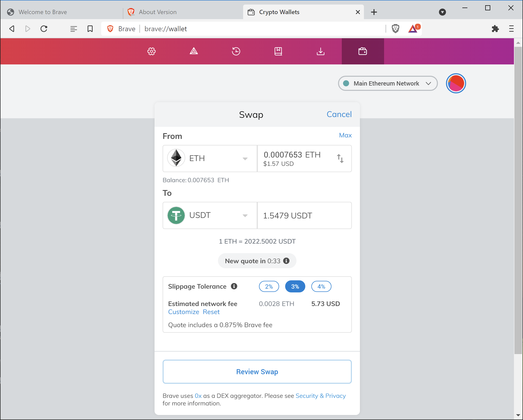Switch to Welcome to Brave tab
The height and width of the screenshot is (420, 523).
tap(62, 12)
